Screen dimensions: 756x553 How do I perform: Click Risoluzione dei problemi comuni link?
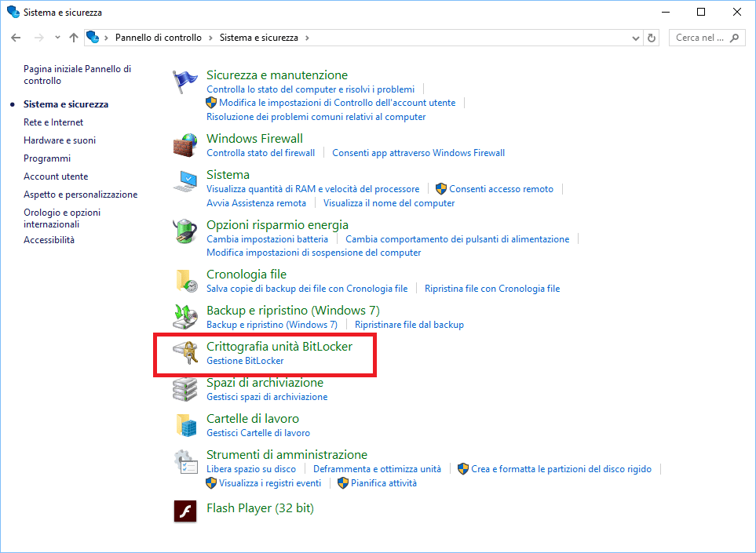(316, 117)
